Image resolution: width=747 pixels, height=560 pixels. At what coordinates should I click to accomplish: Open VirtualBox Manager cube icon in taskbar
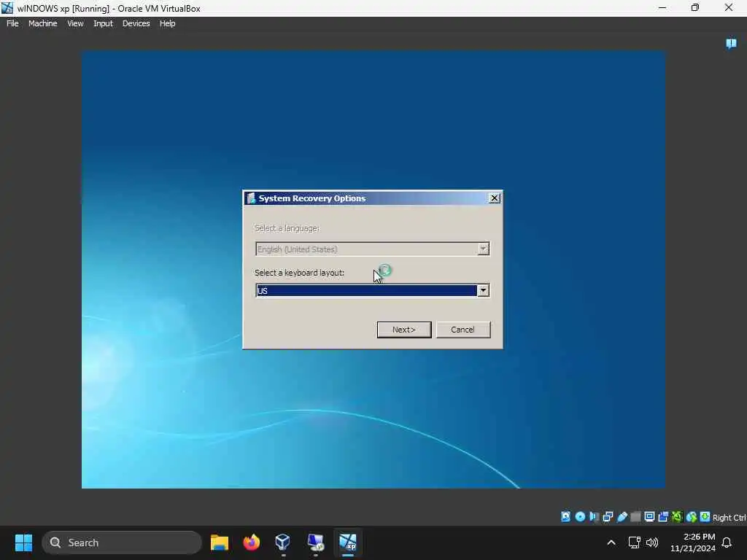[283, 542]
